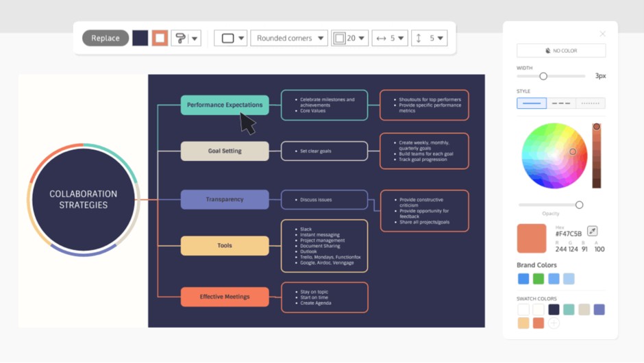Click the 'Shoutouts for top performers' box
The height and width of the screenshot is (363, 644).
point(424,105)
